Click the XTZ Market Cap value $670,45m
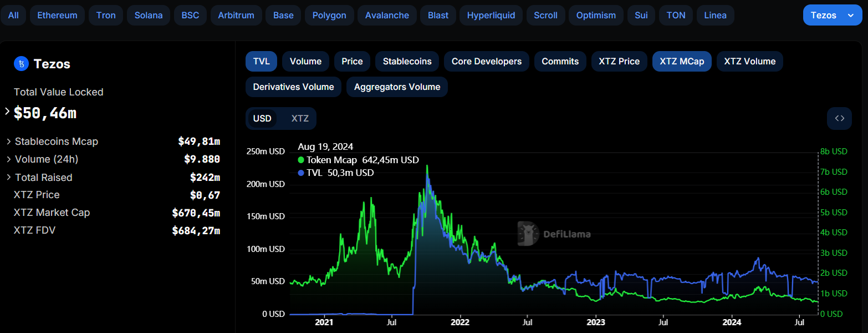This screenshot has height=333, width=868. tap(196, 213)
